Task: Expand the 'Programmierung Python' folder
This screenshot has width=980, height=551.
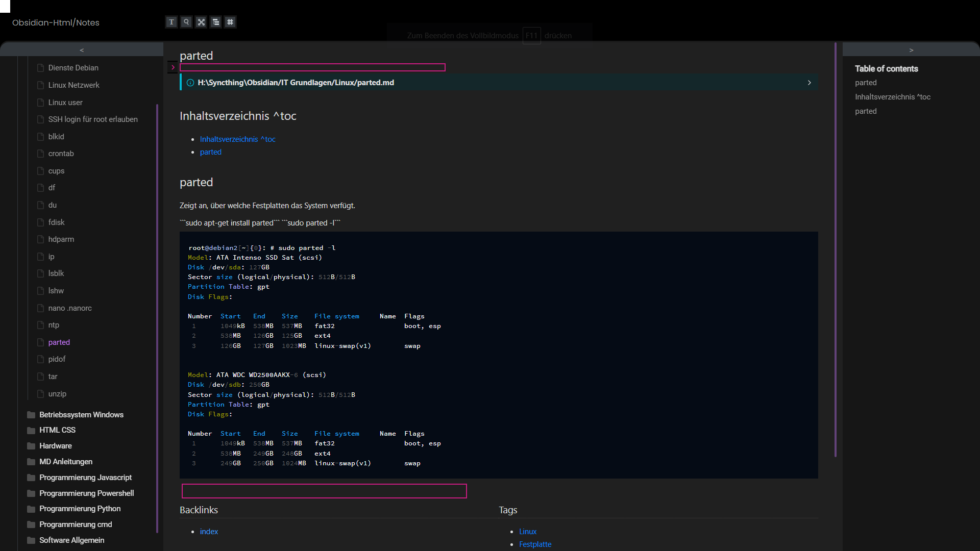Action: [x=80, y=508]
